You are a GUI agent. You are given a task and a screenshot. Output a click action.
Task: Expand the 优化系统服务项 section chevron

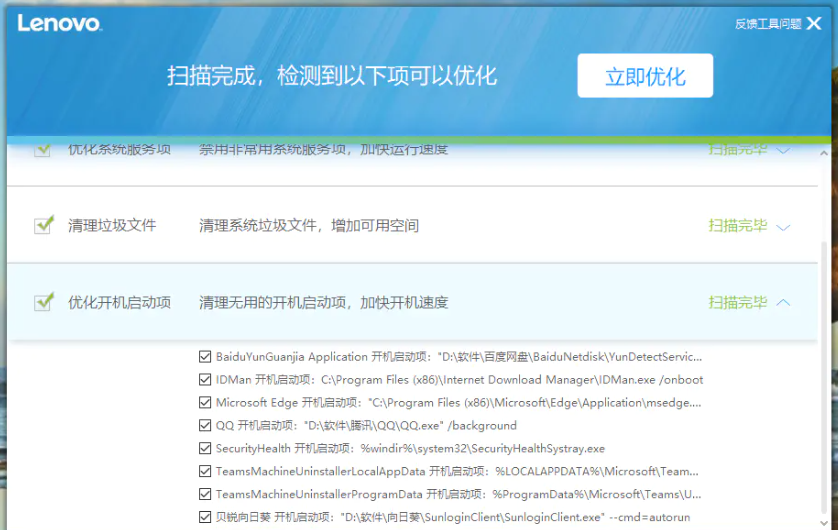tap(783, 151)
